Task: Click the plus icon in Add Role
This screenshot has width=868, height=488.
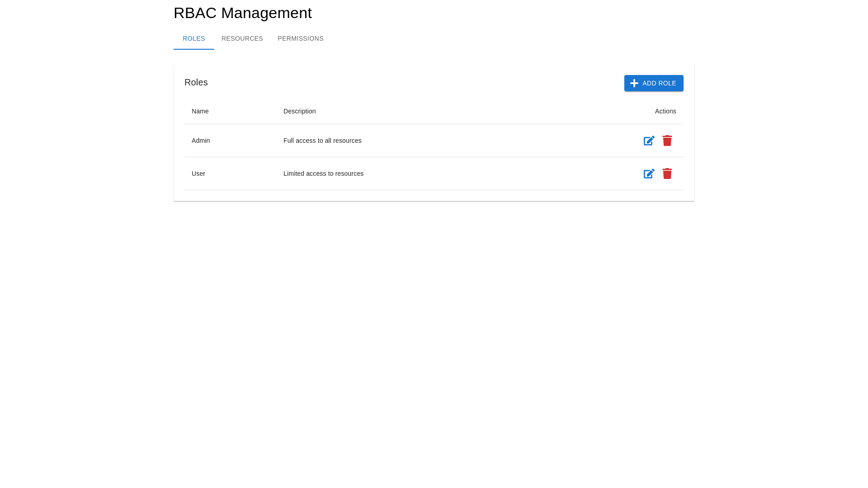Action: click(x=634, y=83)
